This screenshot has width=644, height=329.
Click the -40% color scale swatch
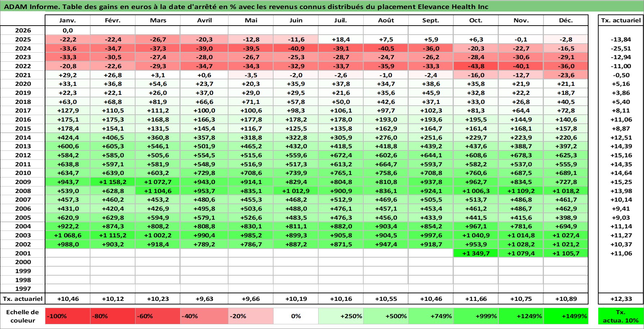click(204, 316)
